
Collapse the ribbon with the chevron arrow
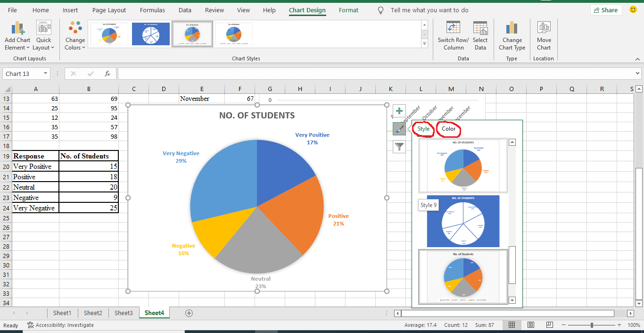pyautogui.click(x=638, y=58)
